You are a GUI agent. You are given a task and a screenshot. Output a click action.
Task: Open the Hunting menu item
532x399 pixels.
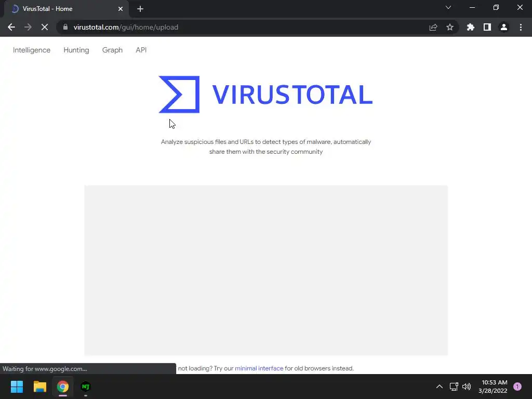tap(76, 50)
